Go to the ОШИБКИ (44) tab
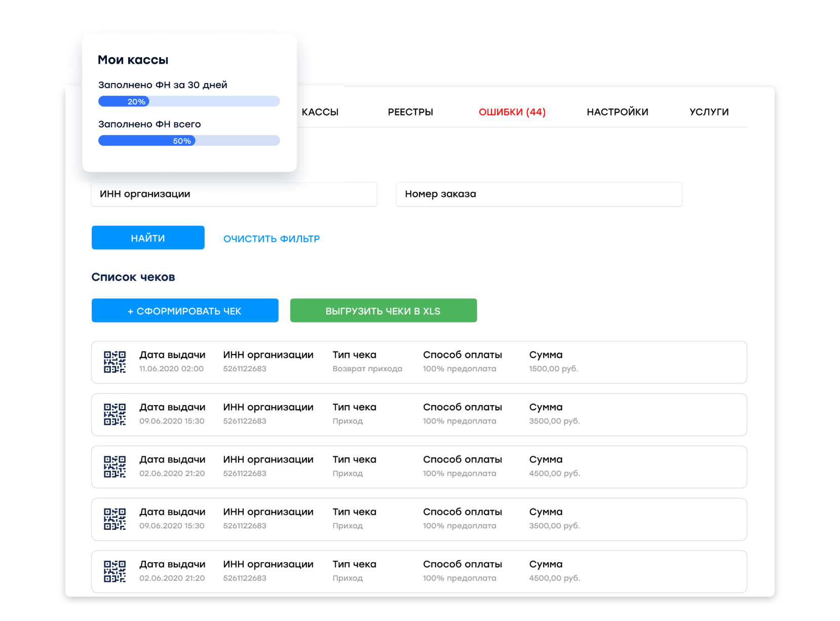The height and width of the screenshot is (621, 840). 512,112
